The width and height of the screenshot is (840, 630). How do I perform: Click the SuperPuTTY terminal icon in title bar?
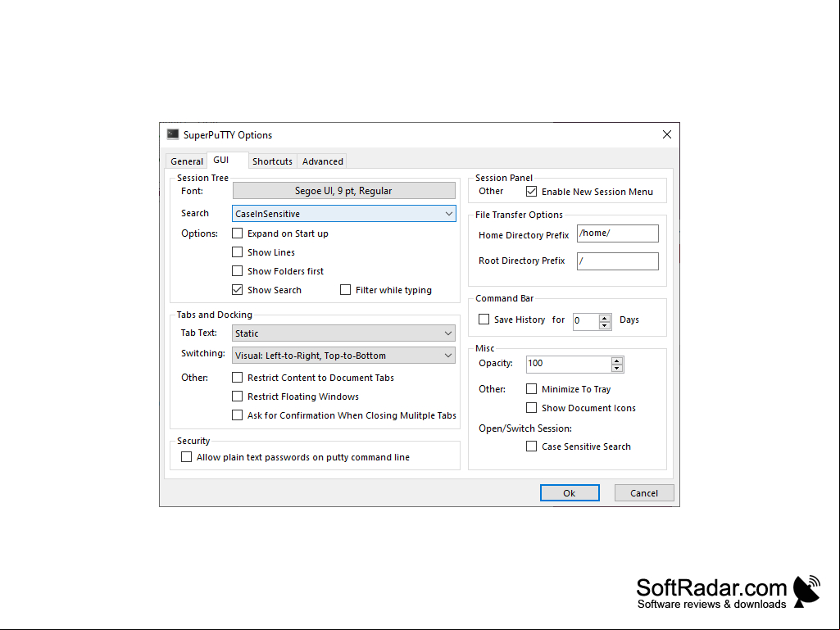pos(172,134)
